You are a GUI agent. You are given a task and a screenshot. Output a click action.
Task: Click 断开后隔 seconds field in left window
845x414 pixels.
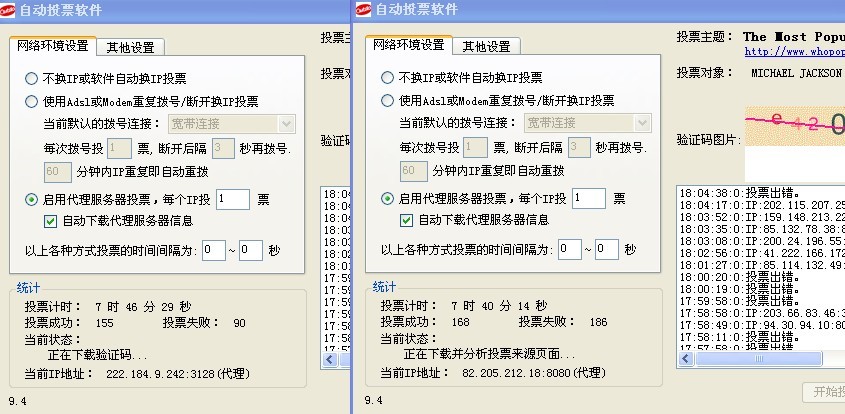click(x=223, y=148)
